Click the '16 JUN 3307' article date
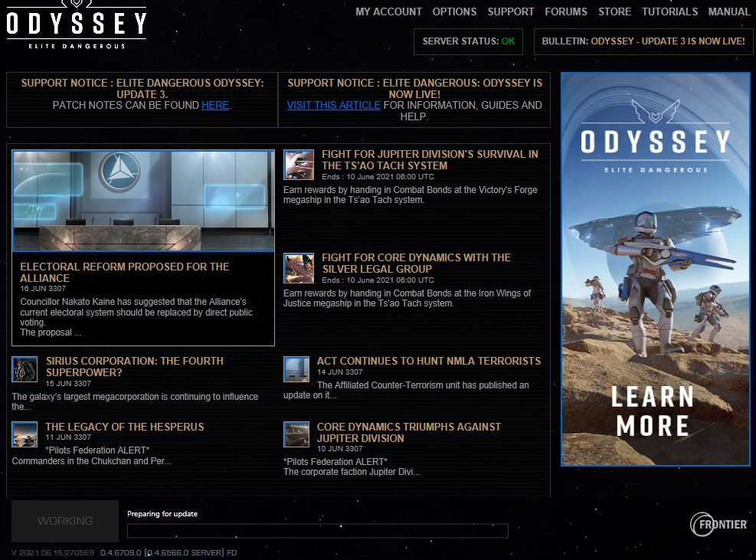756x560 pixels. click(42, 289)
